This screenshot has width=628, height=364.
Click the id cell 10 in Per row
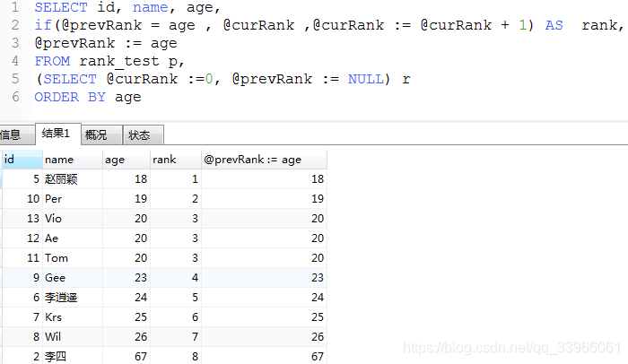[22, 199]
